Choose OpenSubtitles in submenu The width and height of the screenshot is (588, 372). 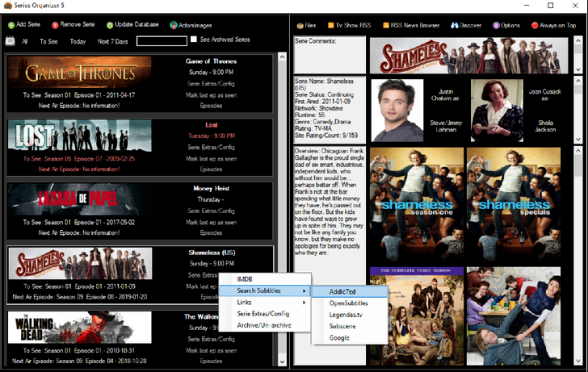tap(350, 303)
